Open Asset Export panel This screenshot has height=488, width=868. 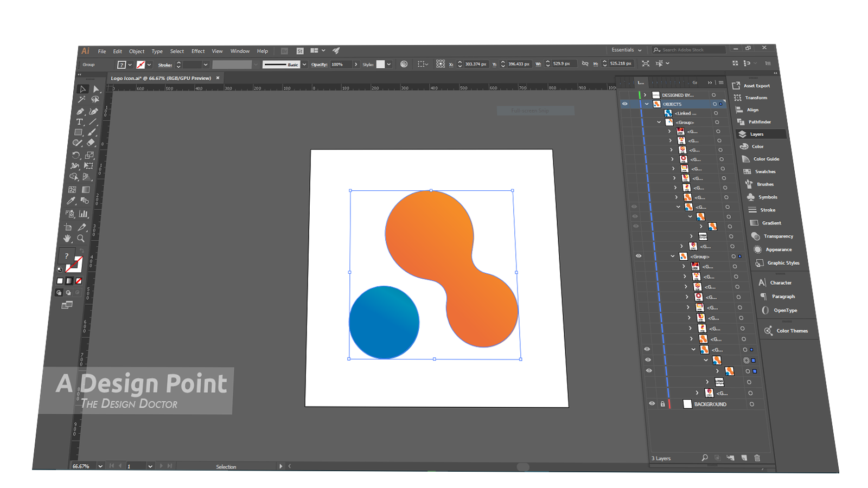pos(752,86)
